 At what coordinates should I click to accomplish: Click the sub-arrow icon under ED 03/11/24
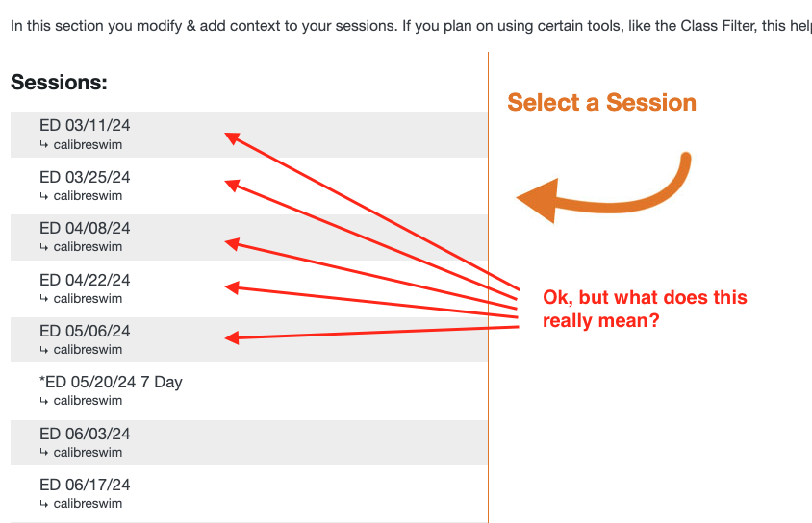(x=44, y=145)
